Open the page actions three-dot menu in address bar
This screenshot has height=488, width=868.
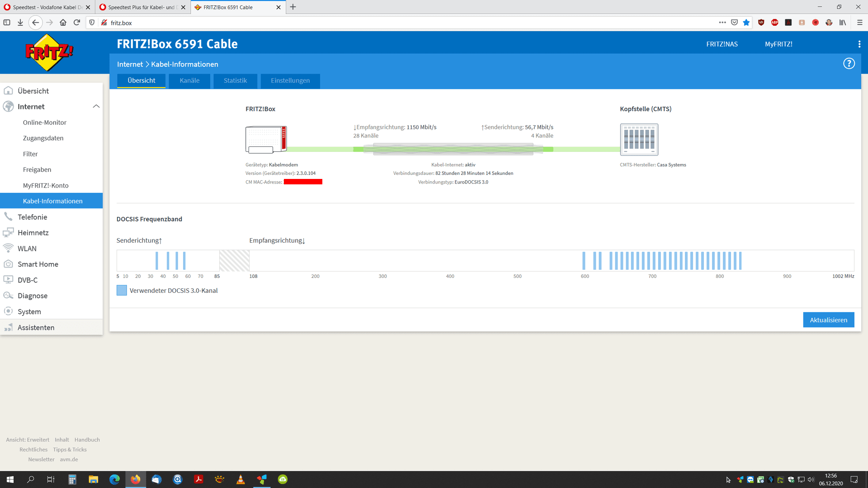[x=722, y=23]
